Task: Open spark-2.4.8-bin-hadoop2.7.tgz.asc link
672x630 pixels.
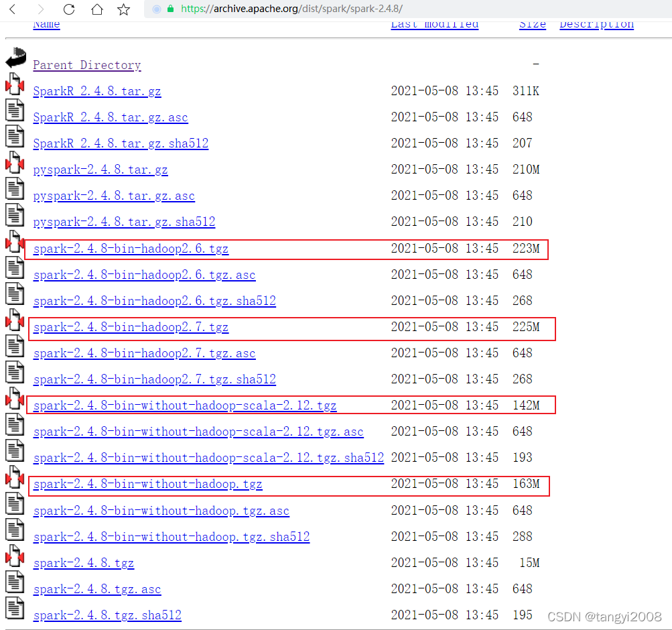Action: click(145, 354)
